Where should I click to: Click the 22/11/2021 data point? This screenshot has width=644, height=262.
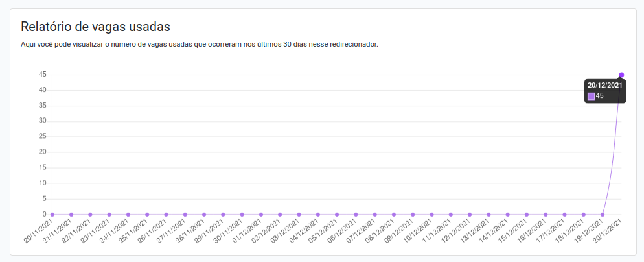click(90, 214)
